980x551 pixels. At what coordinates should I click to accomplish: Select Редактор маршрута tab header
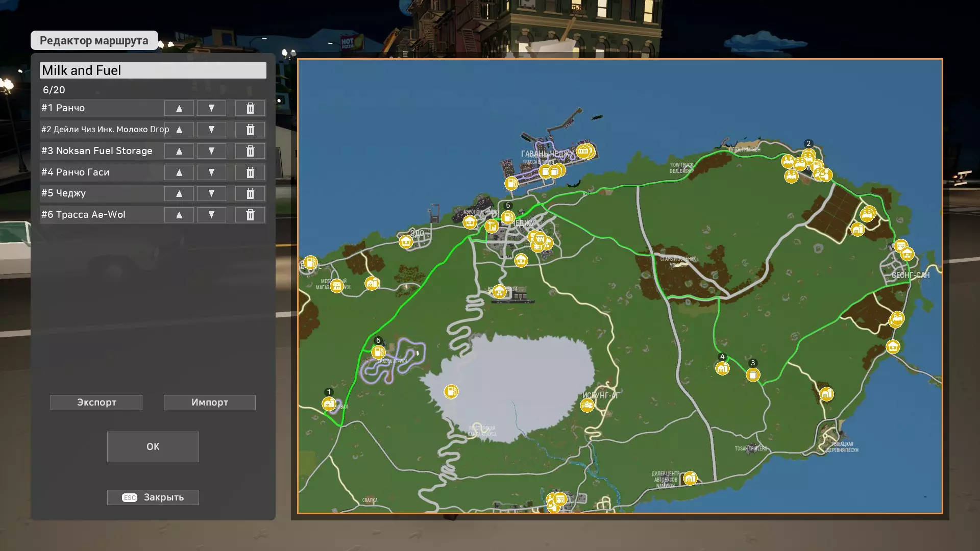[x=94, y=40]
